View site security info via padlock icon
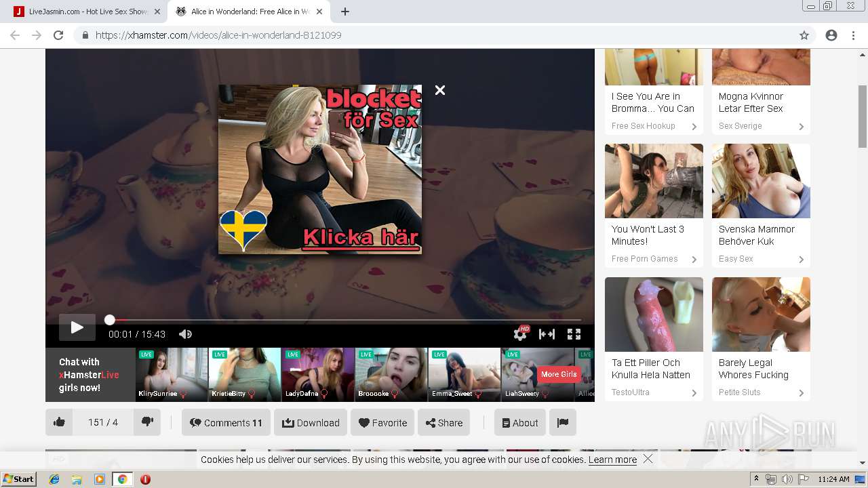868x488 pixels. pyautogui.click(x=85, y=35)
